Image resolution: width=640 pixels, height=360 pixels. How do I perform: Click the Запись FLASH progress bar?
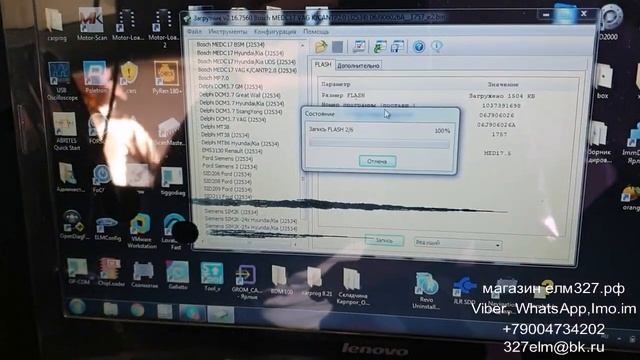(379, 144)
